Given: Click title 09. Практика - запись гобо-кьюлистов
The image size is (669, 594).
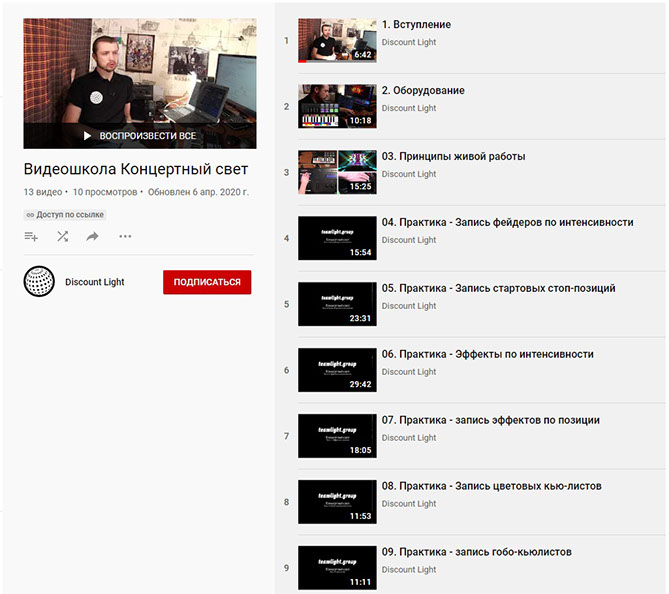Looking at the screenshot, I should [x=476, y=552].
